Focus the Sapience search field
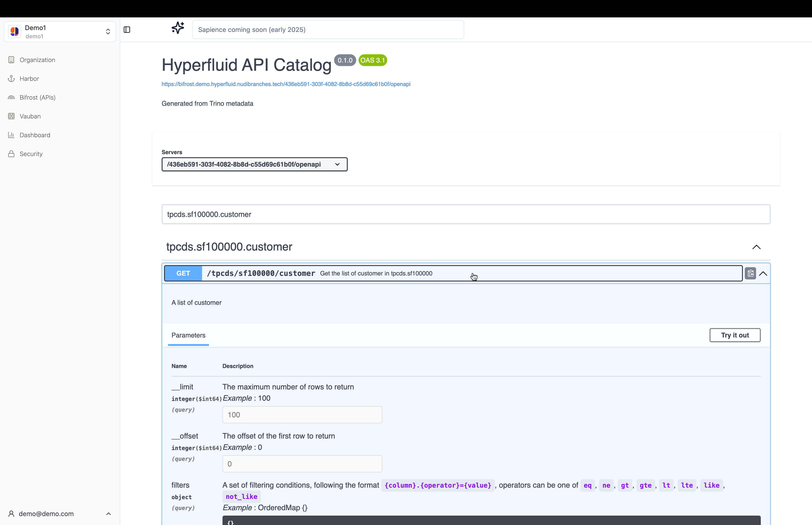The height and width of the screenshot is (525, 812). tap(328, 30)
